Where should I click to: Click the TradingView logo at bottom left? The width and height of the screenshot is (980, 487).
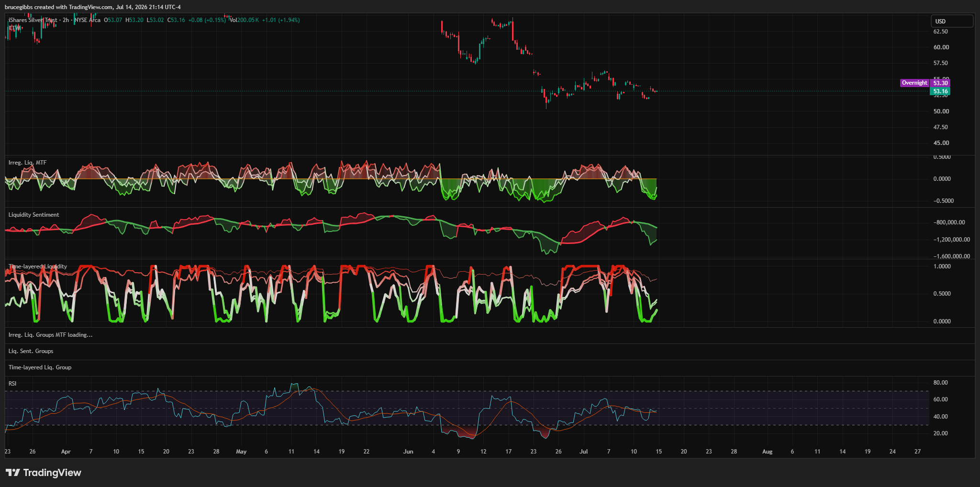click(x=44, y=473)
